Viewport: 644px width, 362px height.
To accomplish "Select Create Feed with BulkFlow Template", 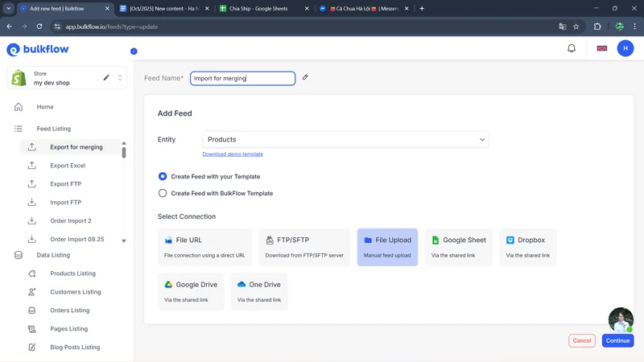I will pos(163,193).
